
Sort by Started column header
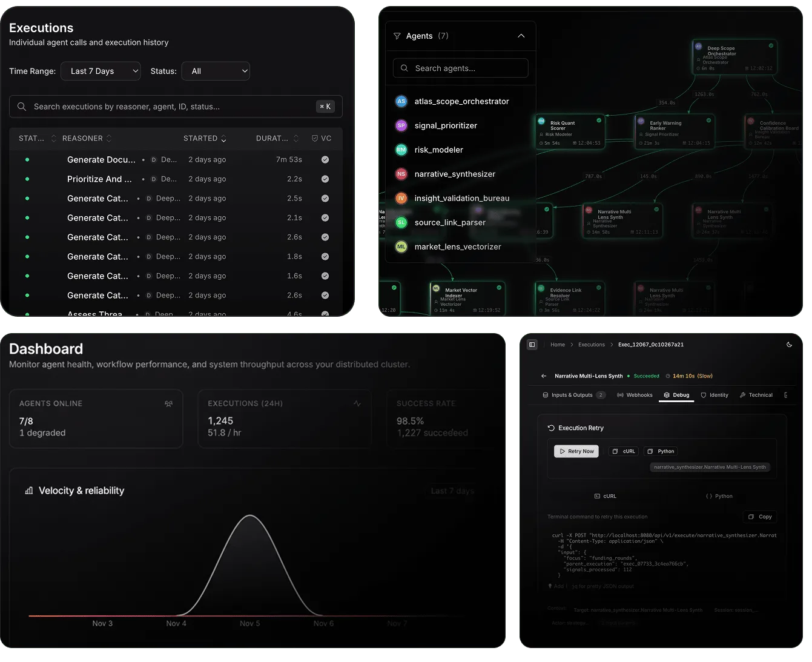coord(205,139)
